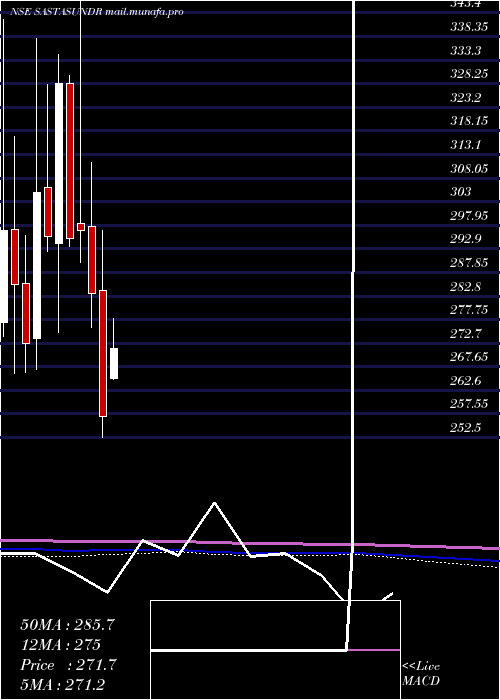Click the 'Price : 271.7' readout
This screenshot has height=700, width=500.
click(x=68, y=665)
